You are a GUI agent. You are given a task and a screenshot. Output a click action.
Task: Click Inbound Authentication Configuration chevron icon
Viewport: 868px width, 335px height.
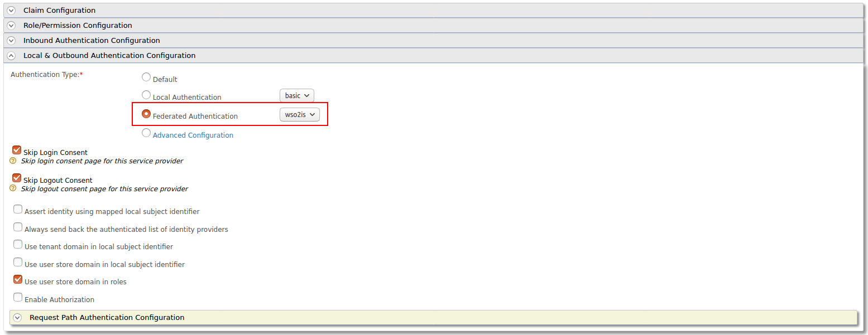(x=11, y=41)
